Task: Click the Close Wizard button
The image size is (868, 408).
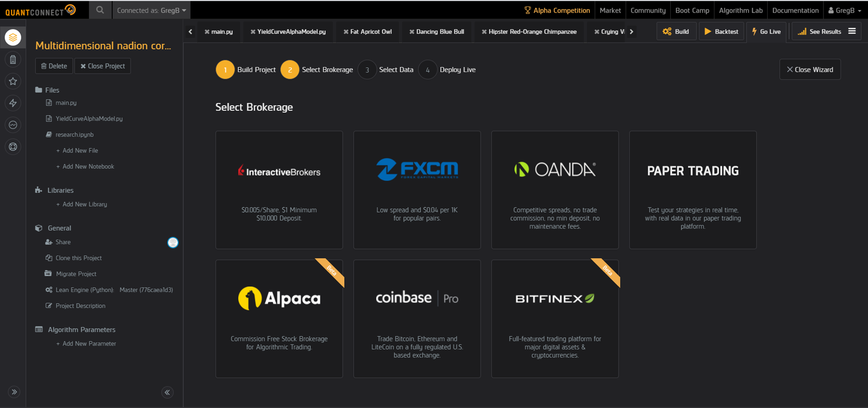Action: click(810, 70)
